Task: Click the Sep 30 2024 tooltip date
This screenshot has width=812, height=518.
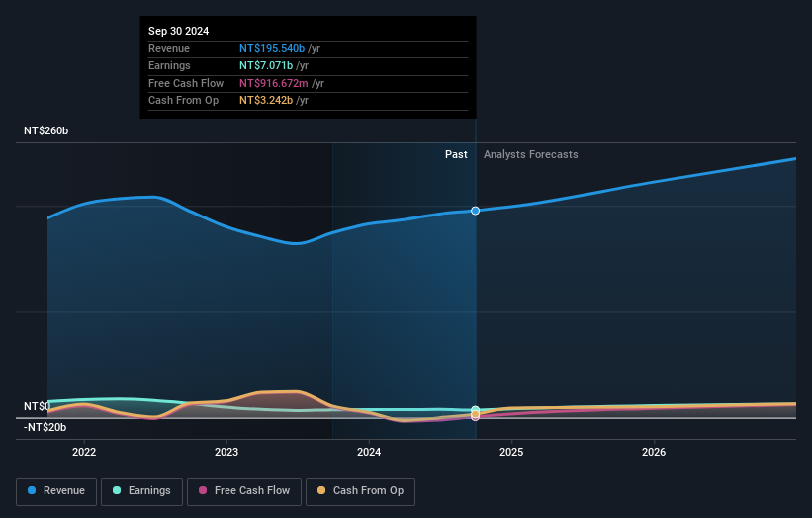Action: pyautogui.click(x=179, y=31)
